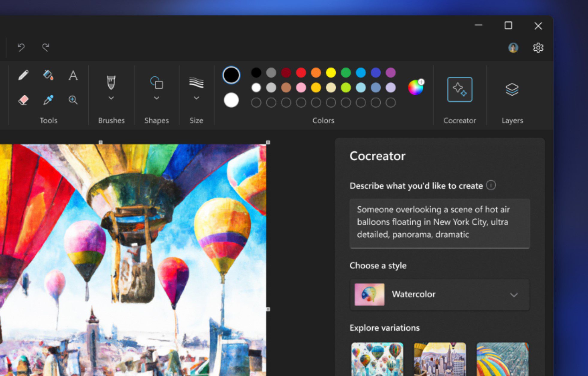Open the Settings gear

(538, 48)
